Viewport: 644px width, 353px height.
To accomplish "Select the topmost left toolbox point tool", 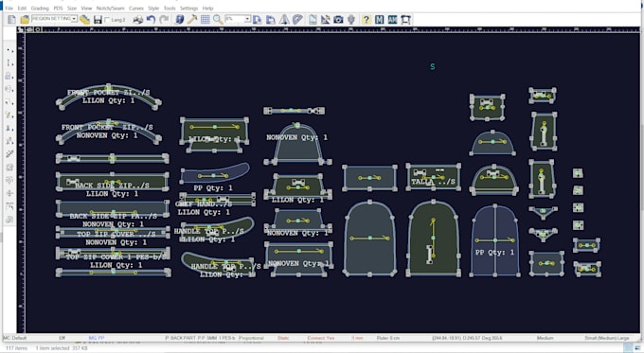I will tap(9, 49).
